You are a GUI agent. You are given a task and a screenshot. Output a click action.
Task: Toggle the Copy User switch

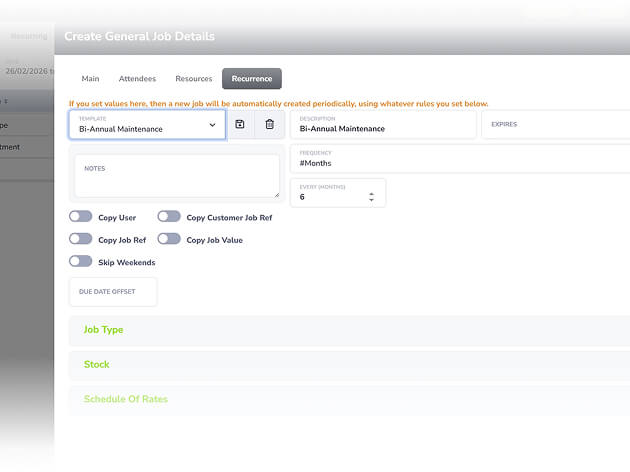pyautogui.click(x=80, y=217)
